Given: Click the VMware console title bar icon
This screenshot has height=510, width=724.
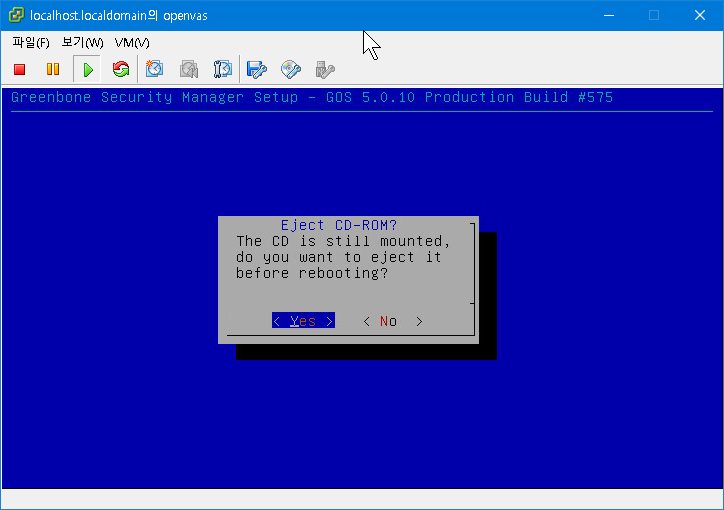Looking at the screenshot, I should click(x=16, y=15).
